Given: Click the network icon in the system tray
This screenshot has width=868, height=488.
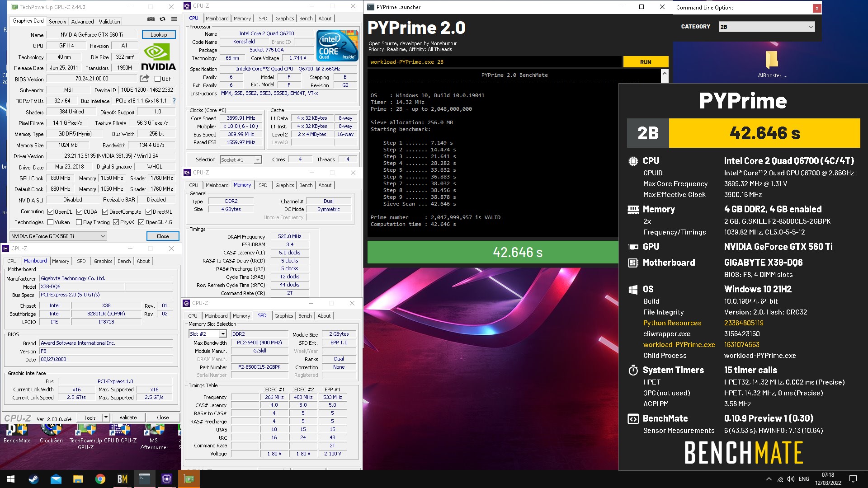Looking at the screenshot, I should click(780, 479).
